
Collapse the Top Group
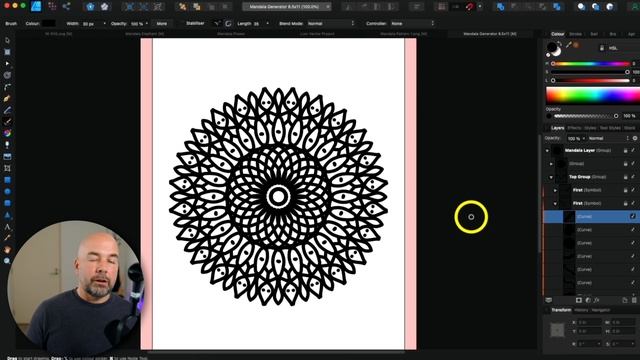tap(551, 177)
